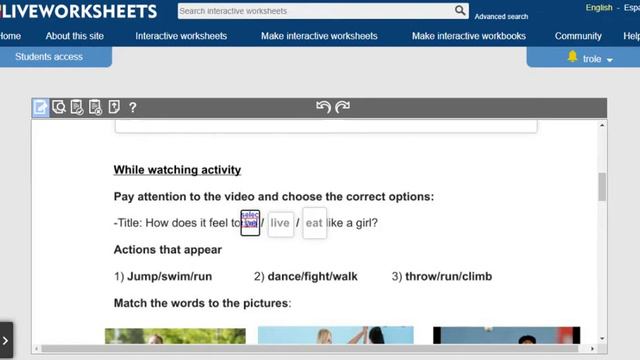Open Advanced search
640x360 pixels.
pyautogui.click(x=501, y=17)
